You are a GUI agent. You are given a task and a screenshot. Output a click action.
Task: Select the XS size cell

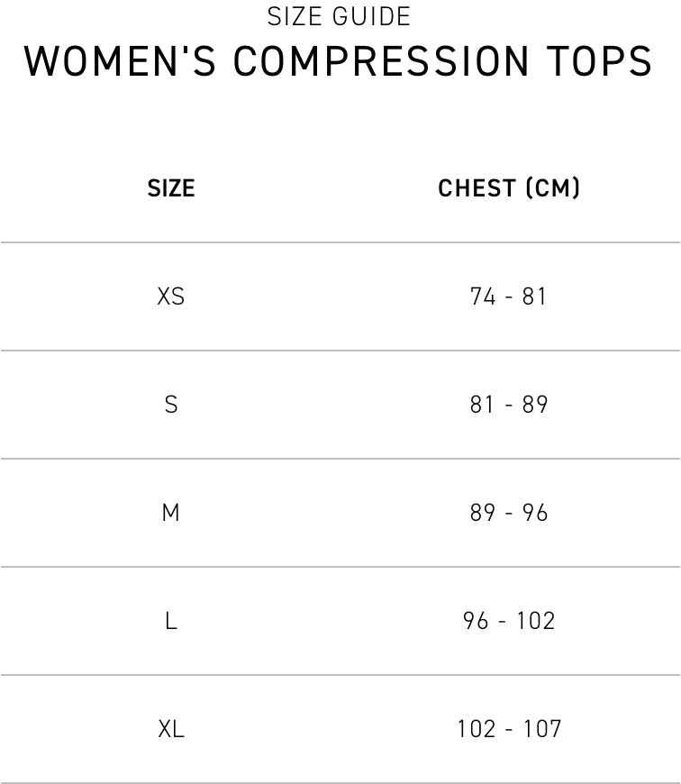tap(171, 296)
